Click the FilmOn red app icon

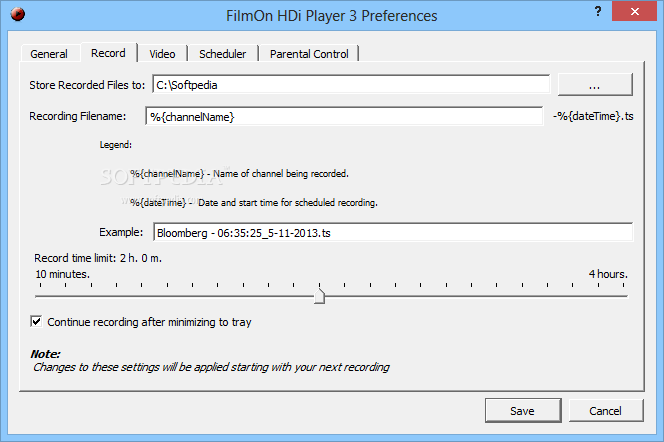pos(18,14)
